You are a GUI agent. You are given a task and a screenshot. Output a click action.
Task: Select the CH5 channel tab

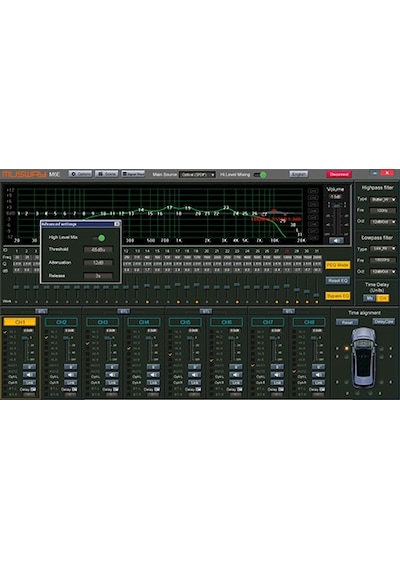[x=185, y=322]
